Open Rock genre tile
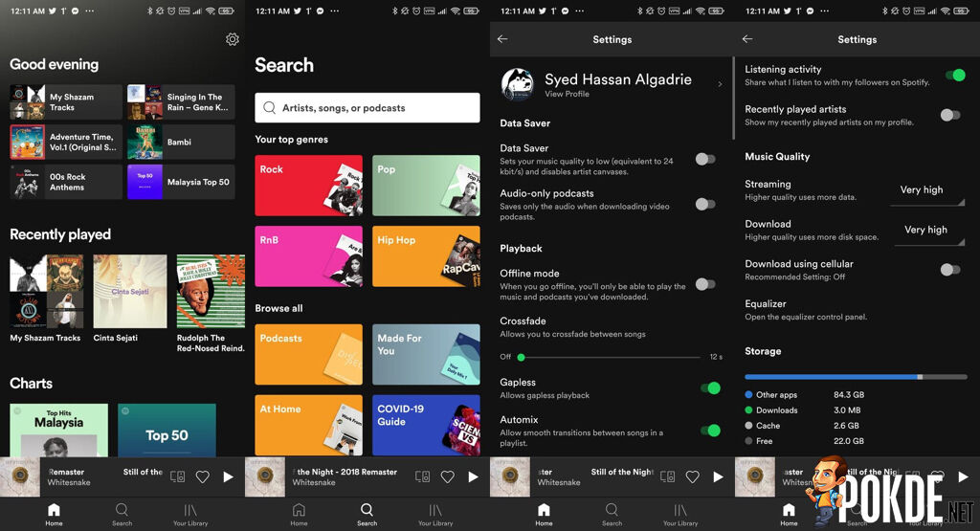The image size is (980, 531). (x=309, y=186)
